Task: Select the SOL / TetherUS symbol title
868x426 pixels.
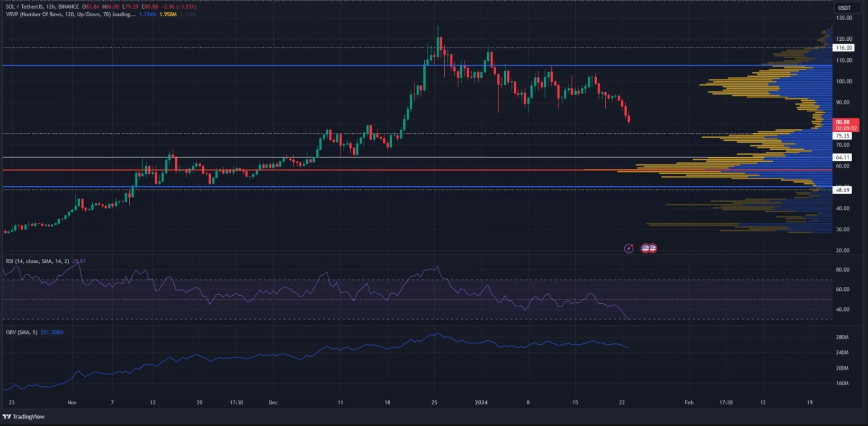Action: [42, 7]
